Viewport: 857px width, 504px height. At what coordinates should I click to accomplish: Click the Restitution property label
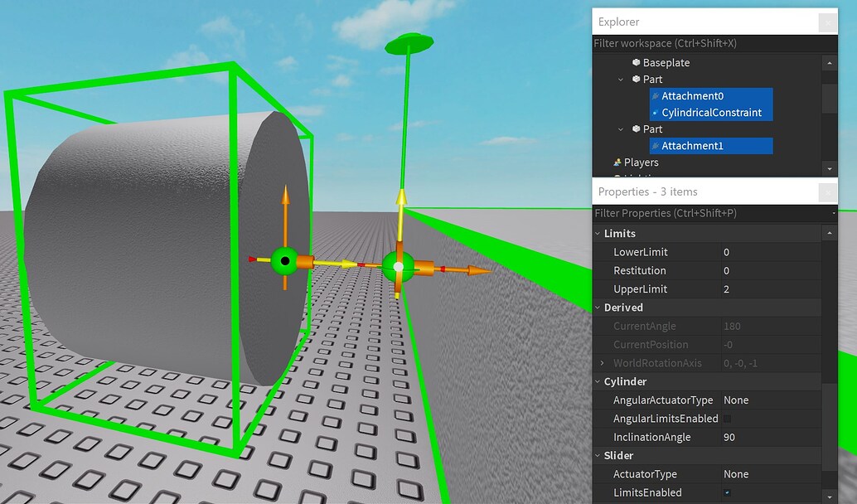(x=640, y=270)
